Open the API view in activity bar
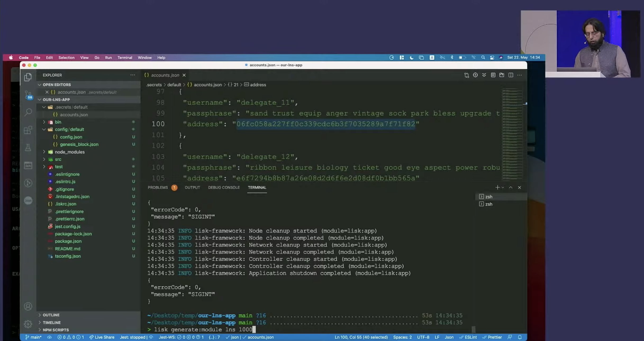This screenshot has width=644, height=341. click(28, 165)
